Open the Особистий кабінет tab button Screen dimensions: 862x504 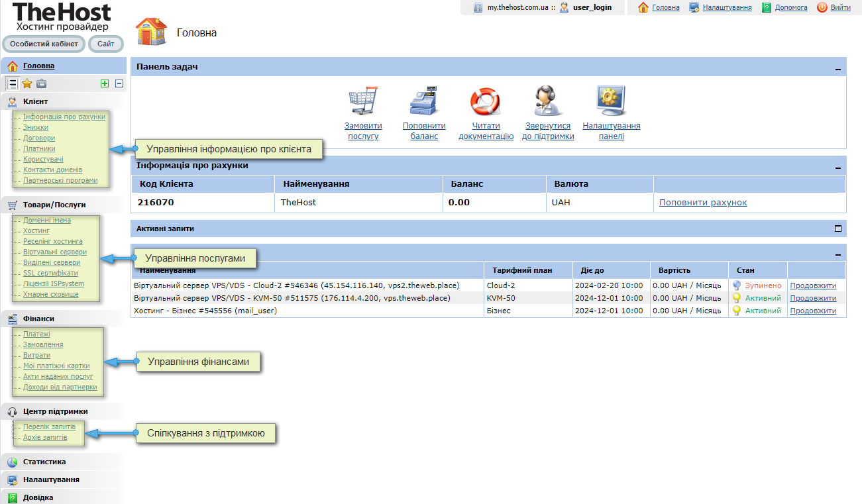click(44, 44)
